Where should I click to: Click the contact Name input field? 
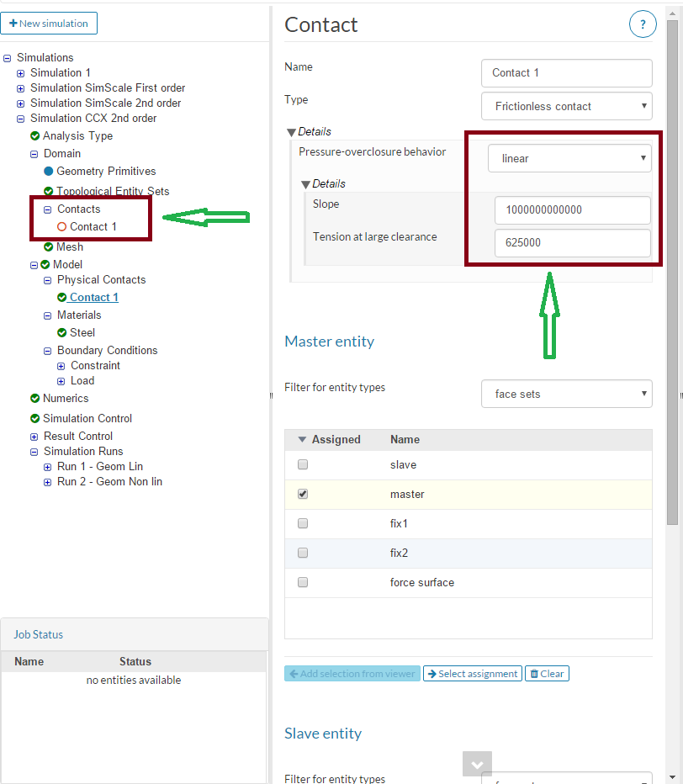click(x=566, y=73)
